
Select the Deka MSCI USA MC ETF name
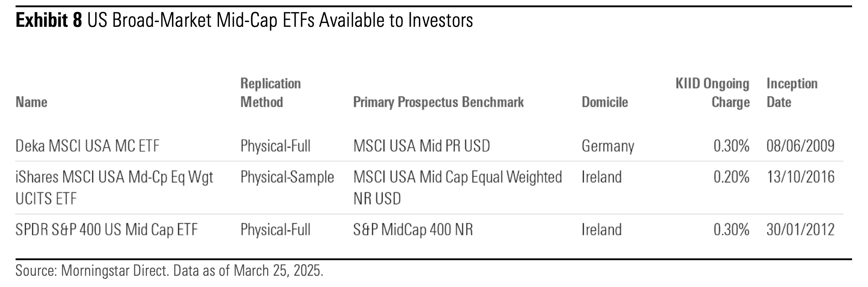(x=87, y=146)
